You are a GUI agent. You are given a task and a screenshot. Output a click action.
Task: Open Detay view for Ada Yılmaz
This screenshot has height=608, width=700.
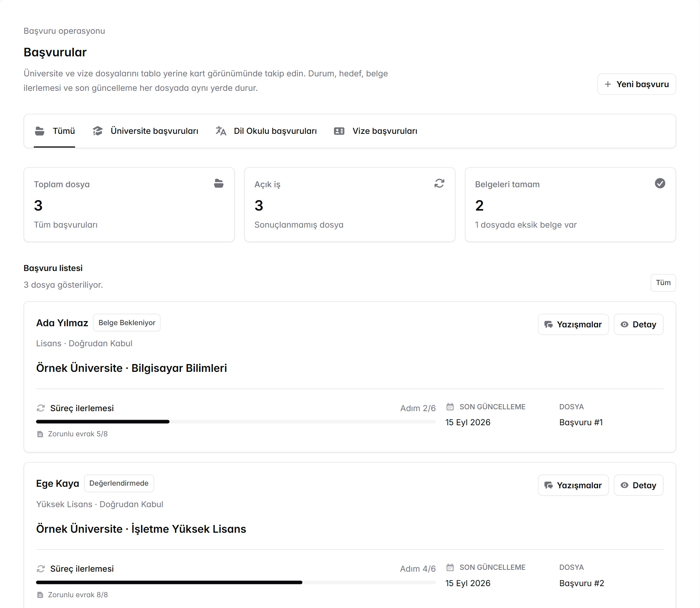[638, 324]
